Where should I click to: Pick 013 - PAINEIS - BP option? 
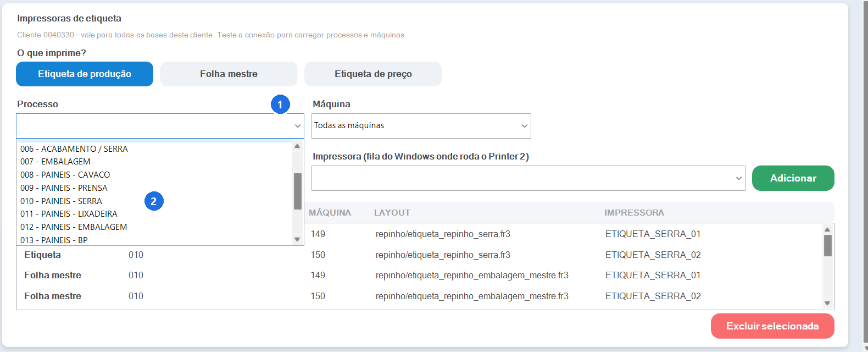pos(155,240)
